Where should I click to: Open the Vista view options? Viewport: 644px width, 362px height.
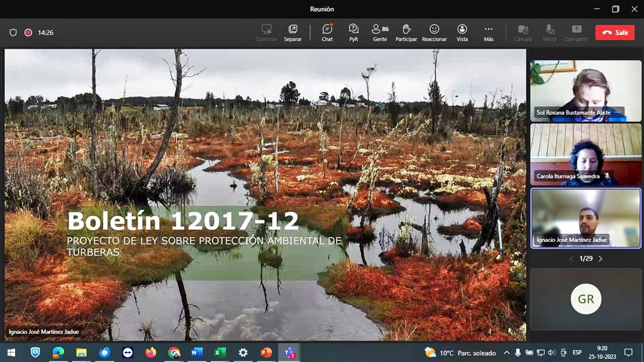(x=462, y=32)
